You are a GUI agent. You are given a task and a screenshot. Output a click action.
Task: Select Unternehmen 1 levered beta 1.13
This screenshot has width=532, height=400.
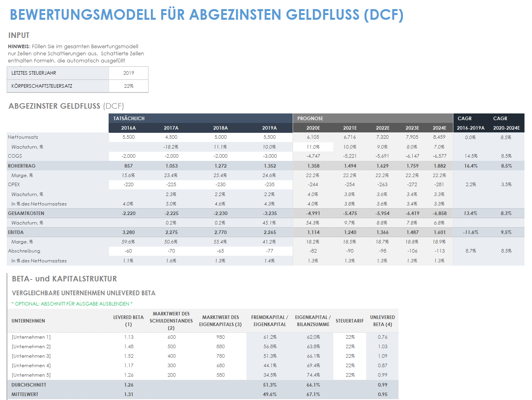(x=129, y=337)
